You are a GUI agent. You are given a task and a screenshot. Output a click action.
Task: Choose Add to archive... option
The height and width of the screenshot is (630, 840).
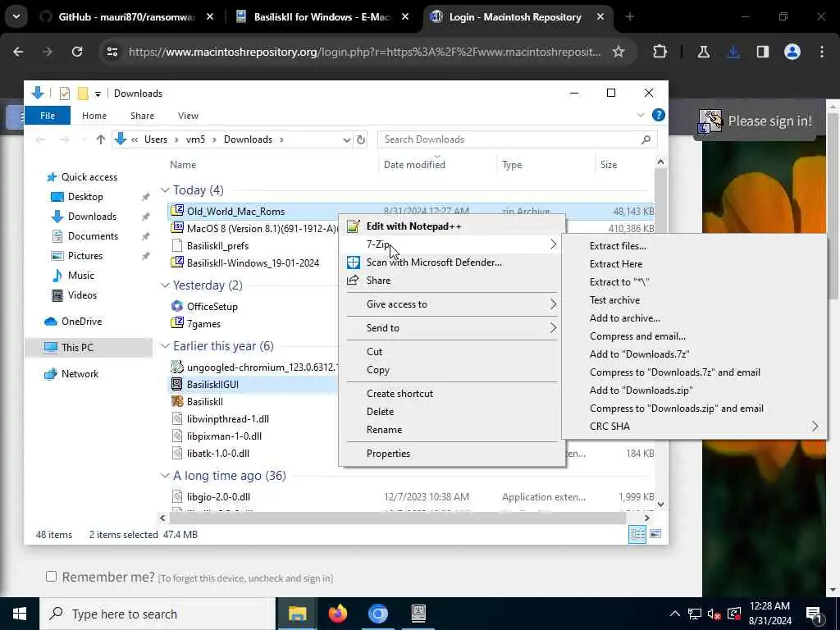624,318
